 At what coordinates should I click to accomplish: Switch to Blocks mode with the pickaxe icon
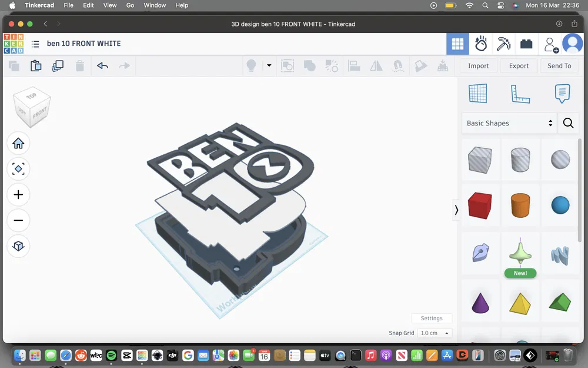[x=504, y=43]
